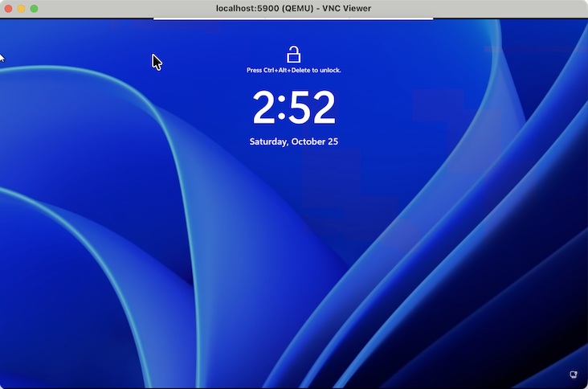This screenshot has width=588, height=389.
Task: Open the network status icon
Action: tap(574, 375)
